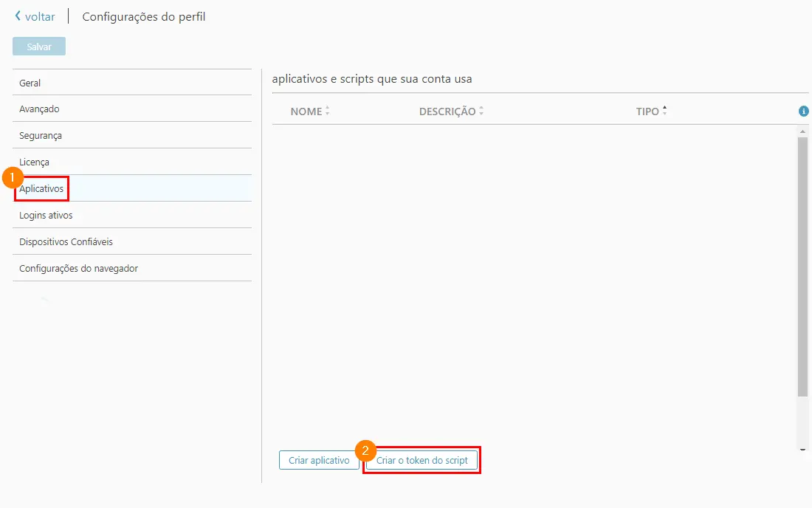Click Criar o token do script button

click(422, 460)
